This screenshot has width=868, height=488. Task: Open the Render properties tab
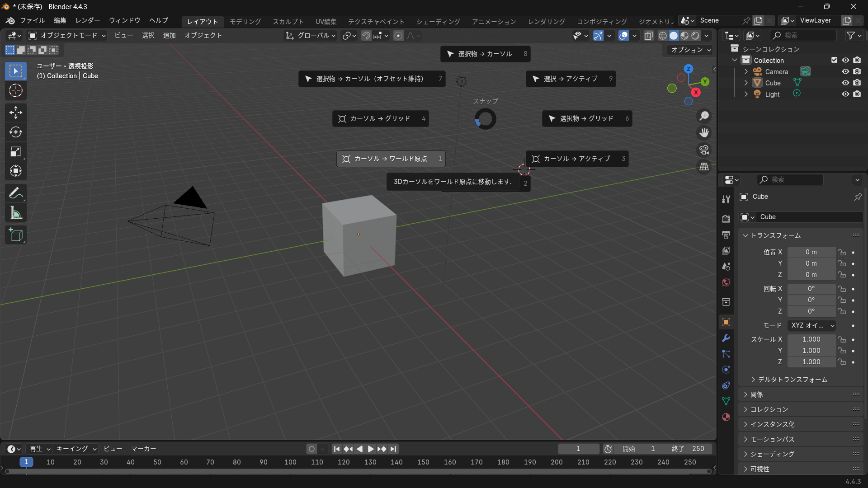click(726, 219)
